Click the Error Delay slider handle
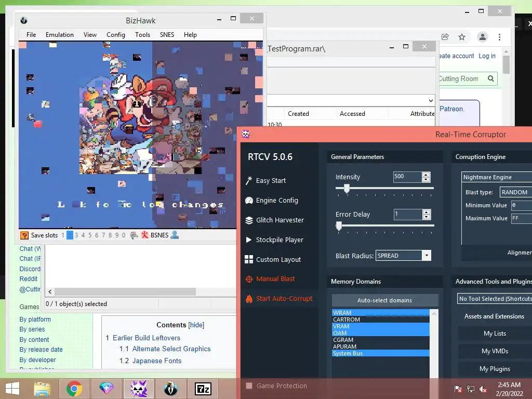This screenshot has width=532, height=399. pos(339,226)
